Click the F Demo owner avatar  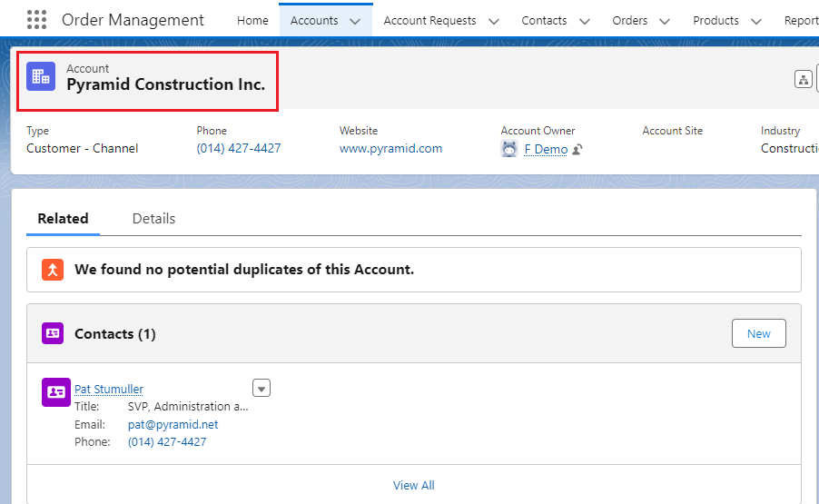point(509,149)
